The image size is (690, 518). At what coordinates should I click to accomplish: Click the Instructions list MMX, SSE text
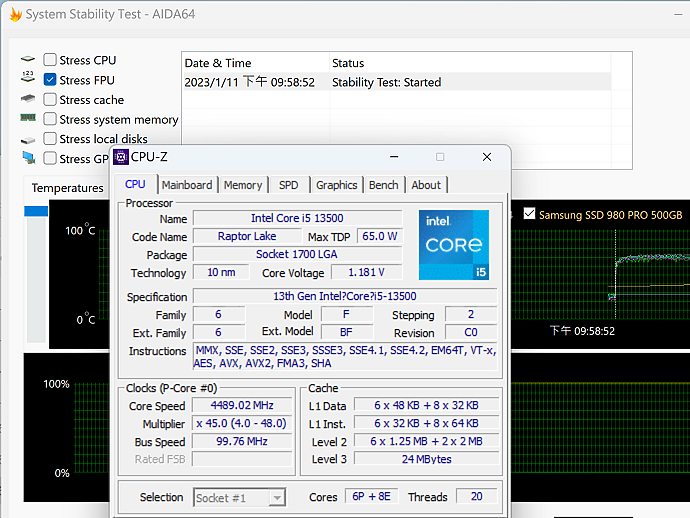click(x=345, y=356)
